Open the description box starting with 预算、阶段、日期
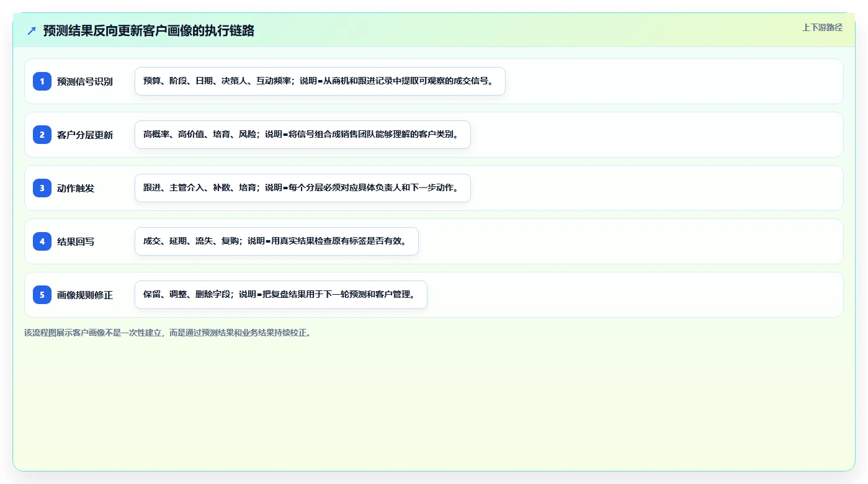 [x=320, y=81]
